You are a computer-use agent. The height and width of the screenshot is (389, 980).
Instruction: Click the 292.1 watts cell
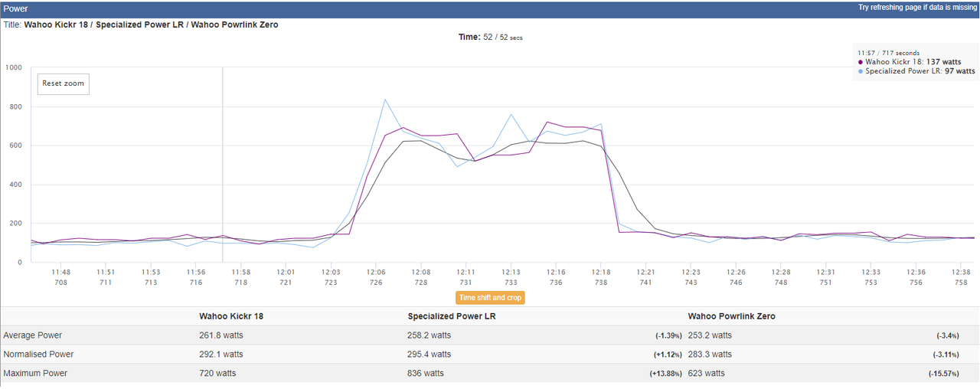(x=221, y=355)
